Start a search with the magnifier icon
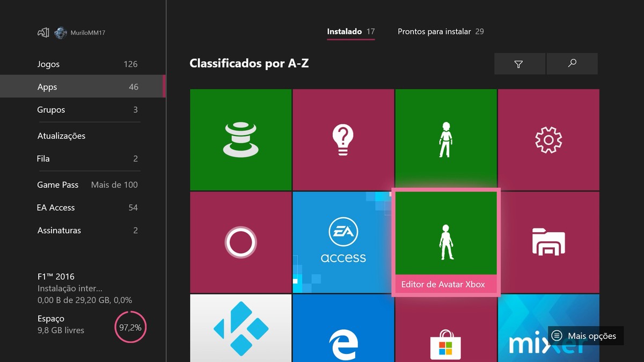The image size is (644, 362). [572, 63]
